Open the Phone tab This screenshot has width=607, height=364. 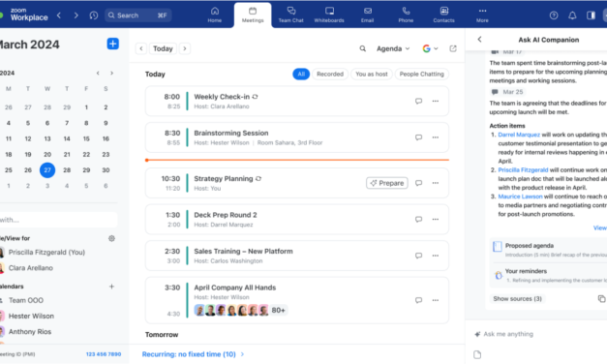tap(406, 15)
